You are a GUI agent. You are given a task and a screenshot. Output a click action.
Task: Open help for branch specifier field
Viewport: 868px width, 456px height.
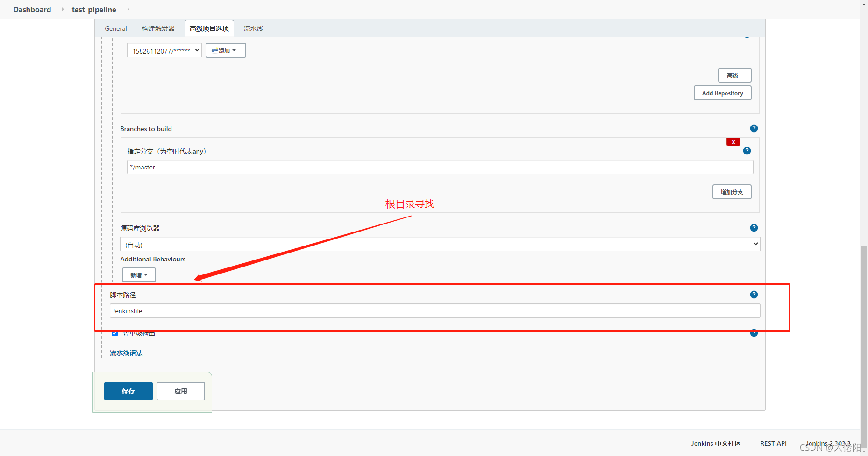(x=747, y=151)
